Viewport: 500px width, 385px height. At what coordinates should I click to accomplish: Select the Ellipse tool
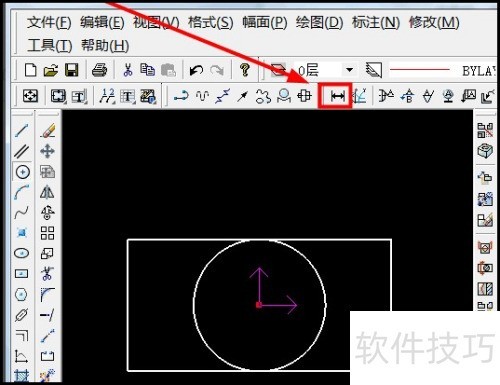click(22, 253)
